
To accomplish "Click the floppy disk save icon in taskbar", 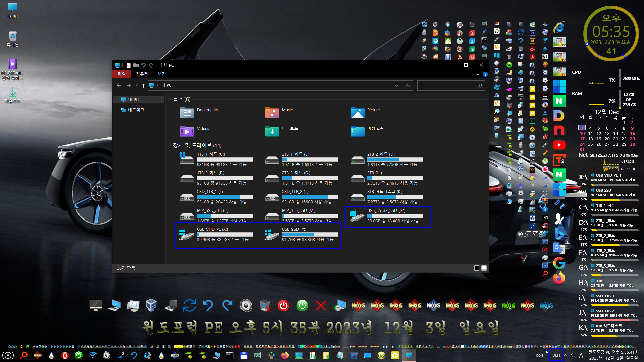I will click(244, 355).
